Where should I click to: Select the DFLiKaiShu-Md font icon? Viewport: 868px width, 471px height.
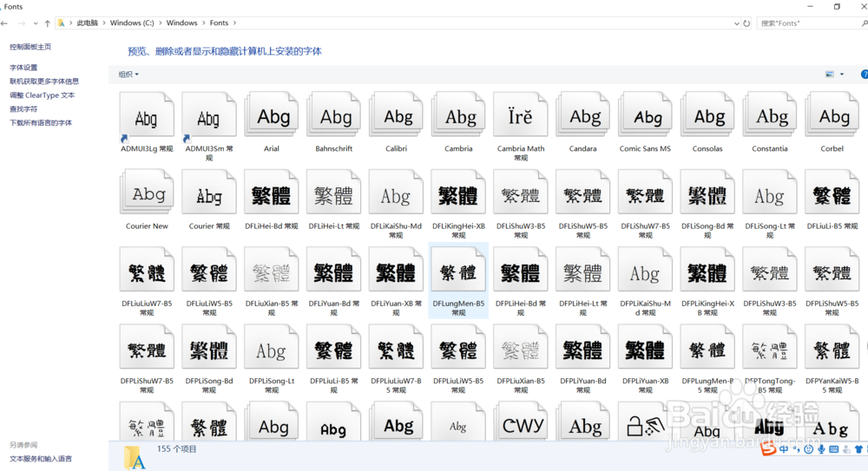tap(397, 193)
